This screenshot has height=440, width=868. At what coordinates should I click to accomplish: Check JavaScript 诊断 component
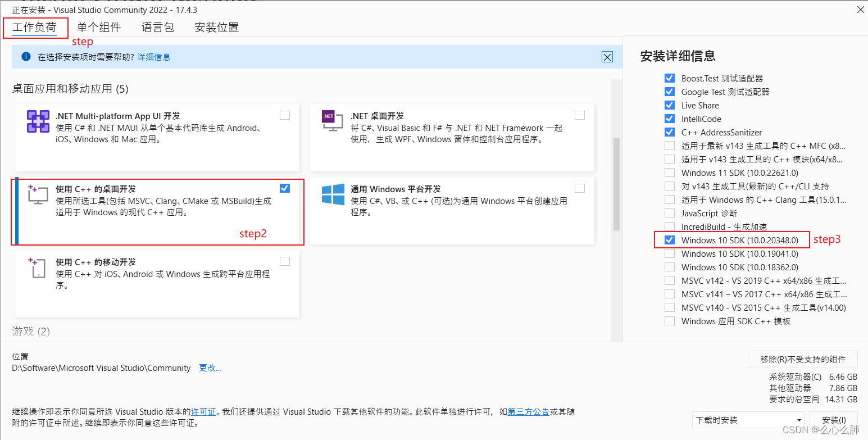pos(669,213)
